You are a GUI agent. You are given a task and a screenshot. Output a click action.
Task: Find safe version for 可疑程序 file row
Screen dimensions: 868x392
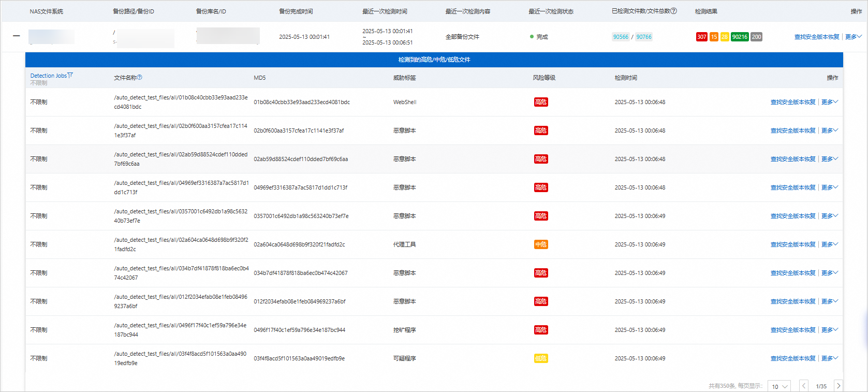pos(793,358)
